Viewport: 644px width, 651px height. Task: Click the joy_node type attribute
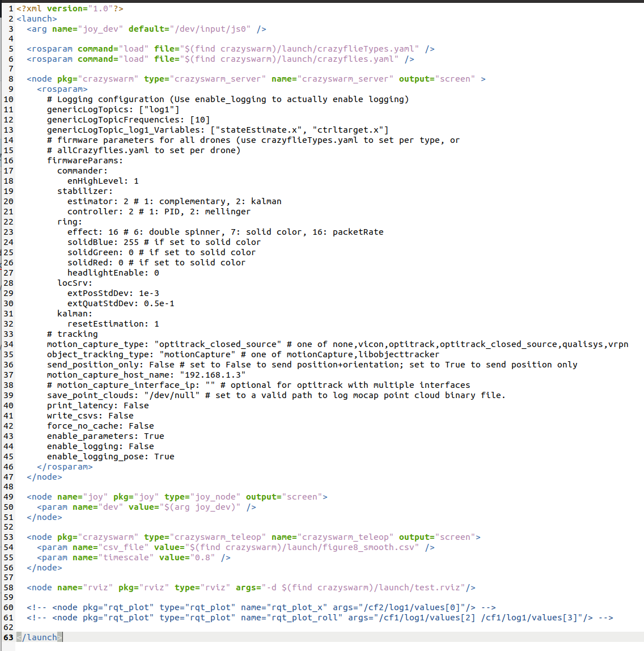pyautogui.click(x=202, y=497)
